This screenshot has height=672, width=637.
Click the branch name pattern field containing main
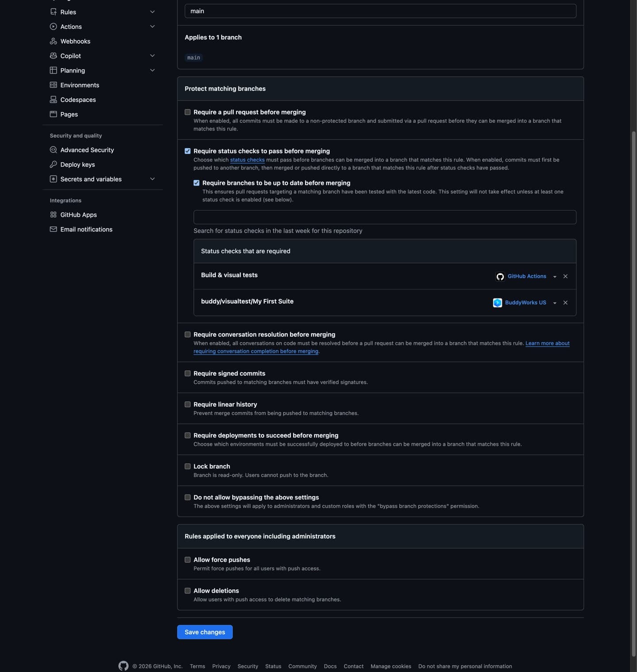380,11
